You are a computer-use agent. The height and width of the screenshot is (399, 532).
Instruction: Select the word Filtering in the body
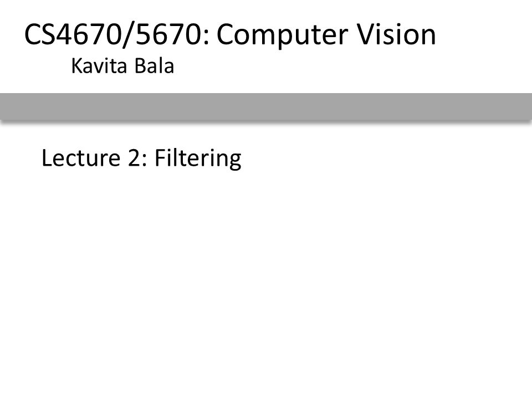198,158
